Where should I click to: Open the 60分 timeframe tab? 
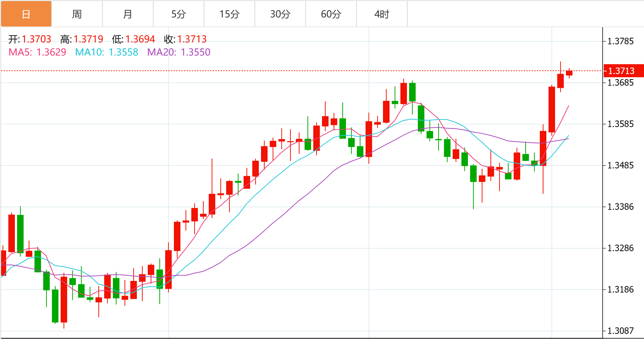click(x=331, y=14)
